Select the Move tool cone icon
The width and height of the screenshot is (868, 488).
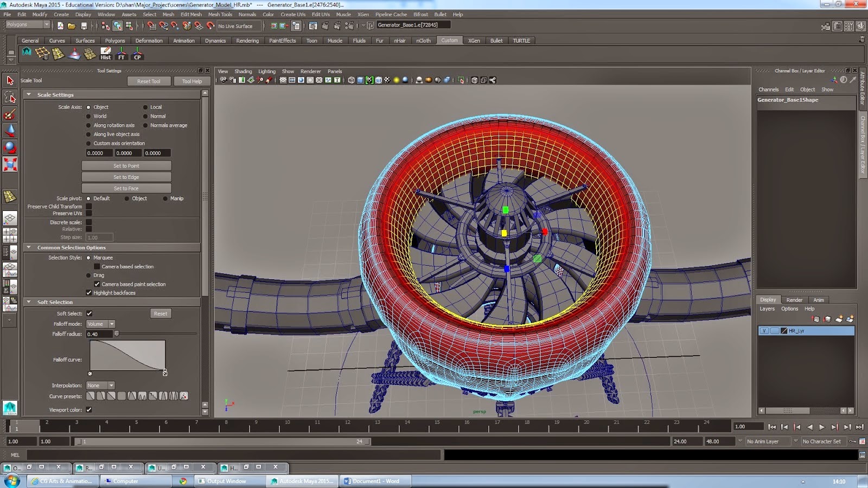pos(10,131)
